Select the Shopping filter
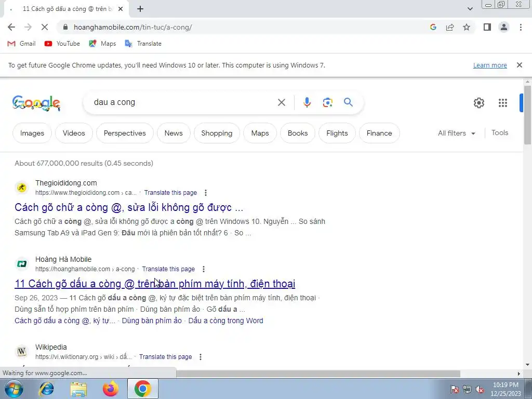 pyautogui.click(x=217, y=133)
